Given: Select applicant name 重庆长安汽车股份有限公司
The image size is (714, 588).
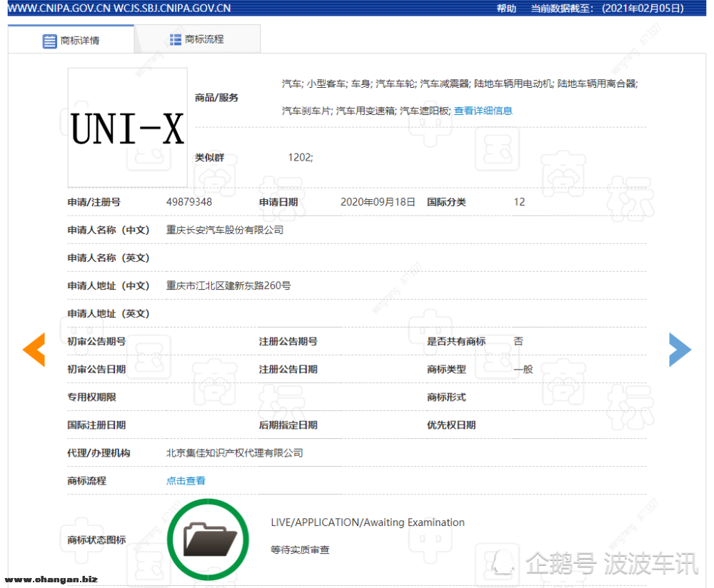Looking at the screenshot, I should pyautogui.click(x=225, y=230).
